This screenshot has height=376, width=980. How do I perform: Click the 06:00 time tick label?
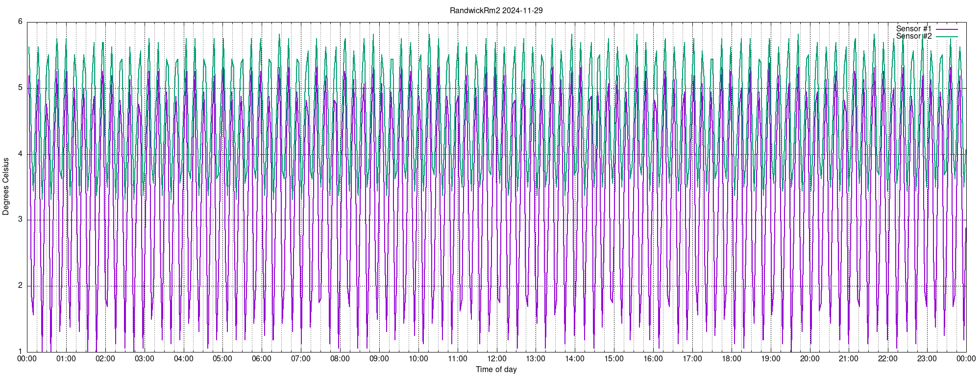[262, 358]
